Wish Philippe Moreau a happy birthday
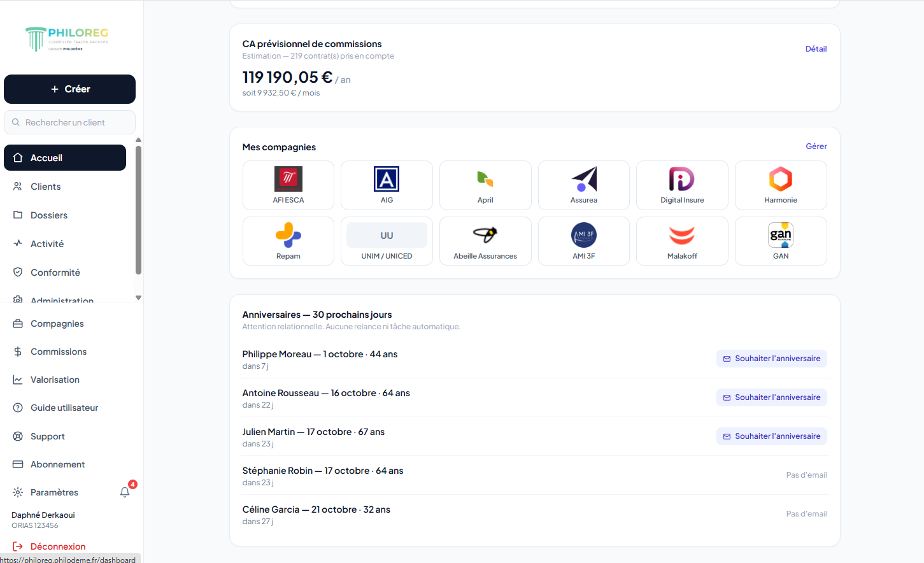Image resolution: width=924 pixels, height=563 pixels. pos(772,359)
